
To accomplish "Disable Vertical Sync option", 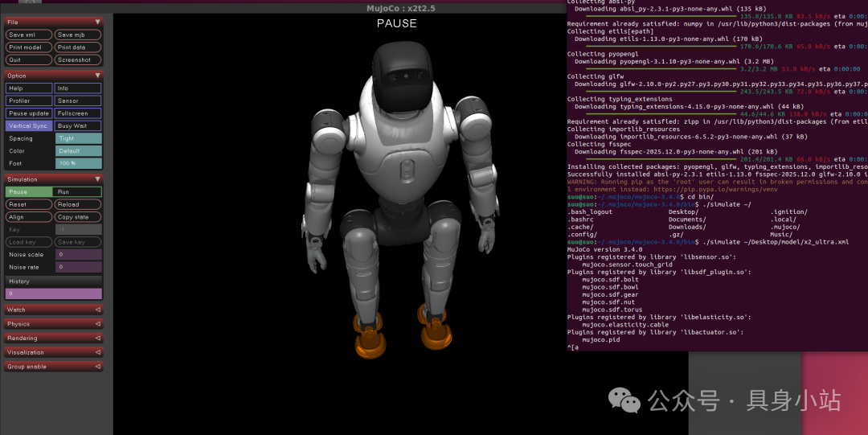I will 29,125.
